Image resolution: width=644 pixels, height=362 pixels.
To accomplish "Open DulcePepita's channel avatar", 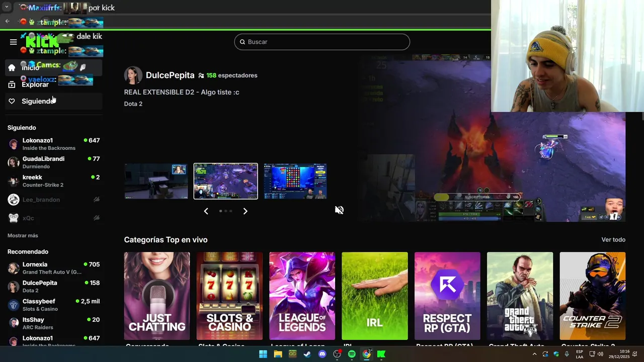I will [x=133, y=75].
